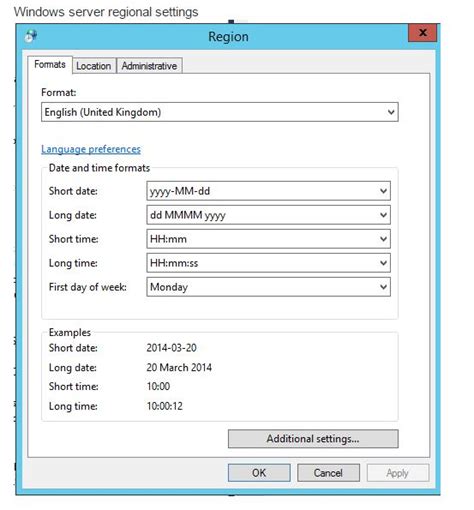Screen dimensions: 474x510
Task: Select the example long time 10:00:12
Action: pyautogui.click(x=165, y=406)
